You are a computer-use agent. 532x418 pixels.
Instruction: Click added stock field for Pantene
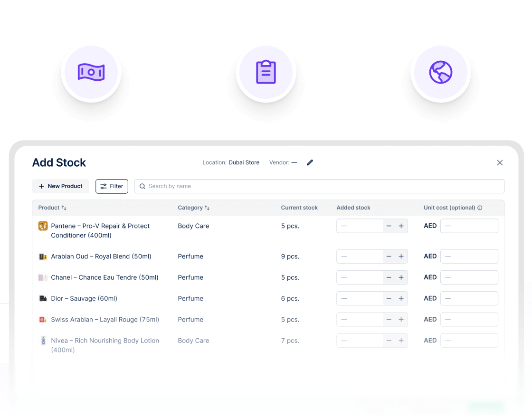[x=360, y=226]
